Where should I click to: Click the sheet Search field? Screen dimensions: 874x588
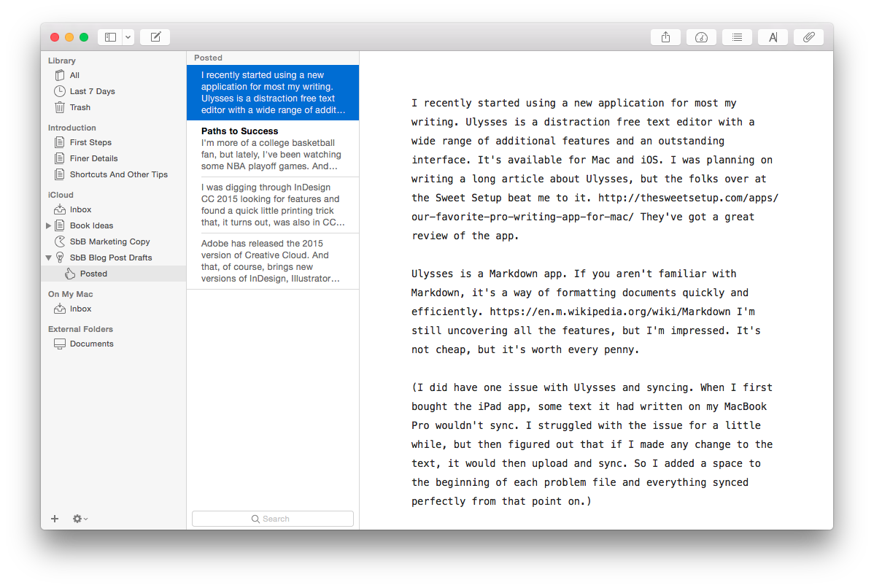coord(273,519)
